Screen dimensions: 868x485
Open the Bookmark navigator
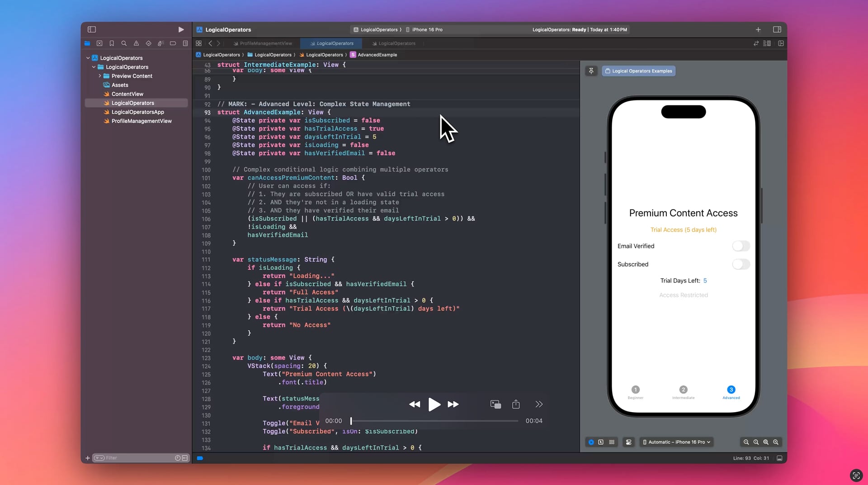tap(112, 43)
